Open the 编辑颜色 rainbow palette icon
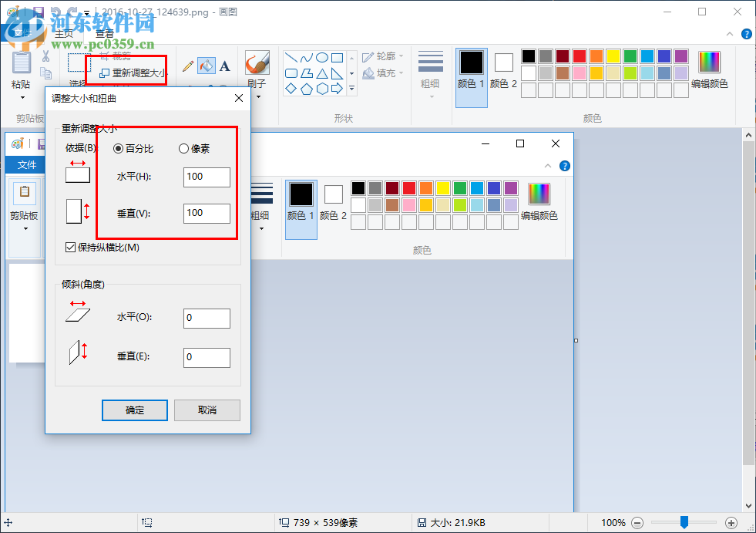Image resolution: width=756 pixels, height=533 pixels. 708,60
